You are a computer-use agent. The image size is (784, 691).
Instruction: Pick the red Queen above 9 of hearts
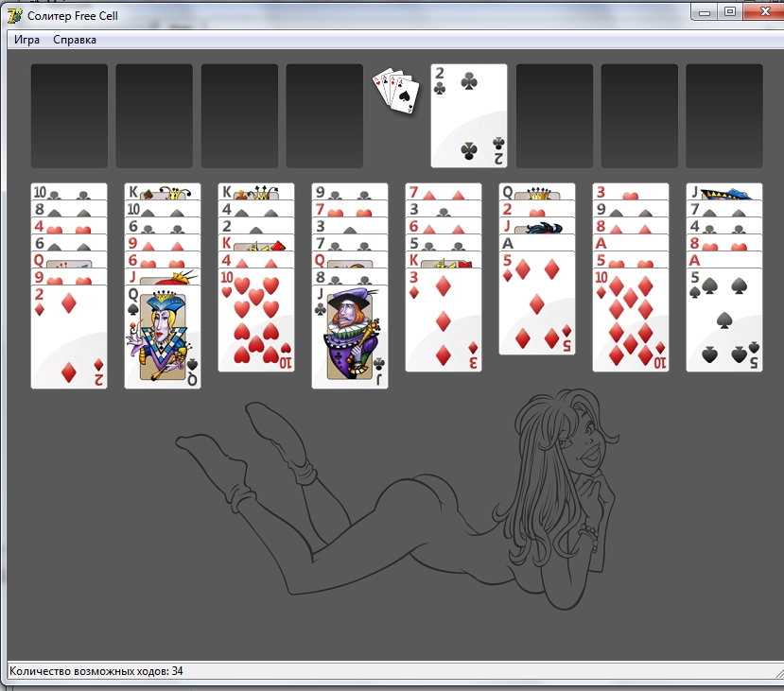pos(69,260)
